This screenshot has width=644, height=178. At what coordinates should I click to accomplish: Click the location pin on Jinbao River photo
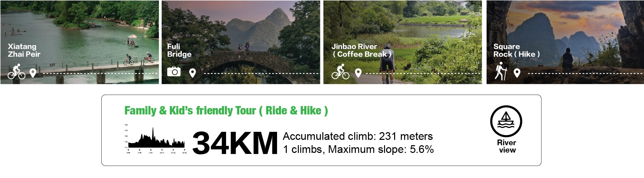pyautogui.click(x=358, y=73)
